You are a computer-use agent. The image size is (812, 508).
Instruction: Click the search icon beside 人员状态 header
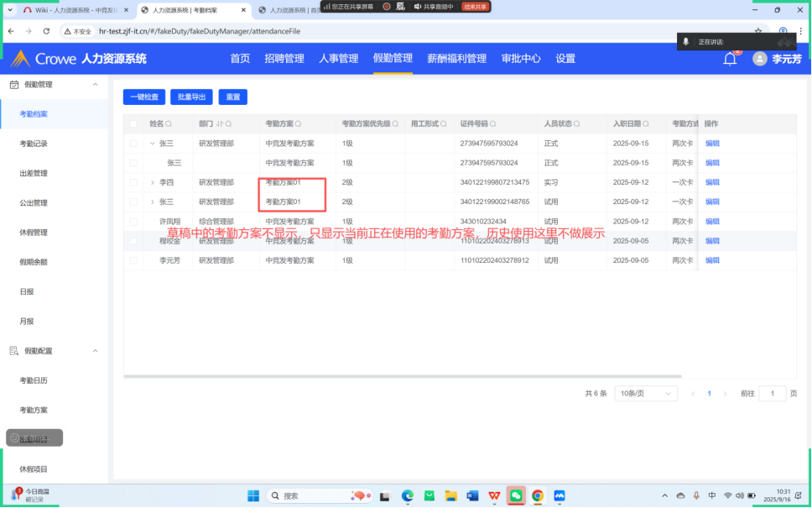click(x=578, y=123)
